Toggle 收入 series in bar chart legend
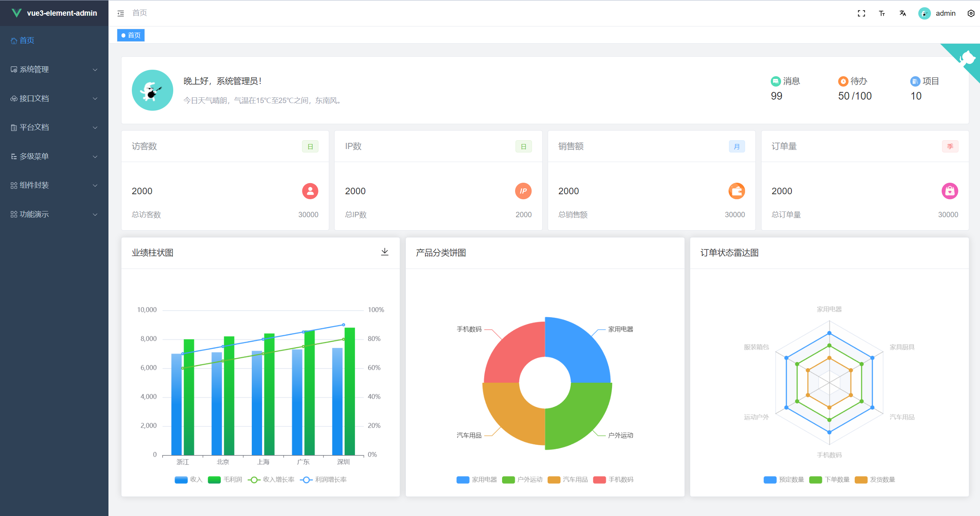 (188, 480)
